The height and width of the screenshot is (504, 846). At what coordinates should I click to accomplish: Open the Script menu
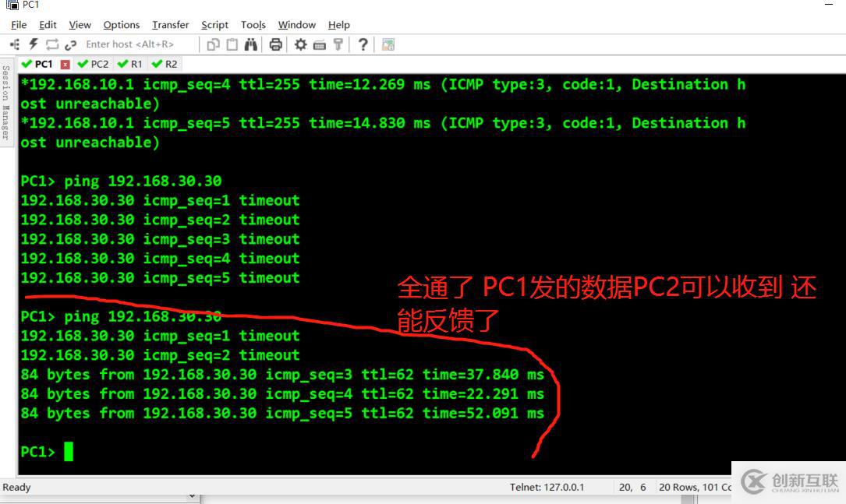214,25
